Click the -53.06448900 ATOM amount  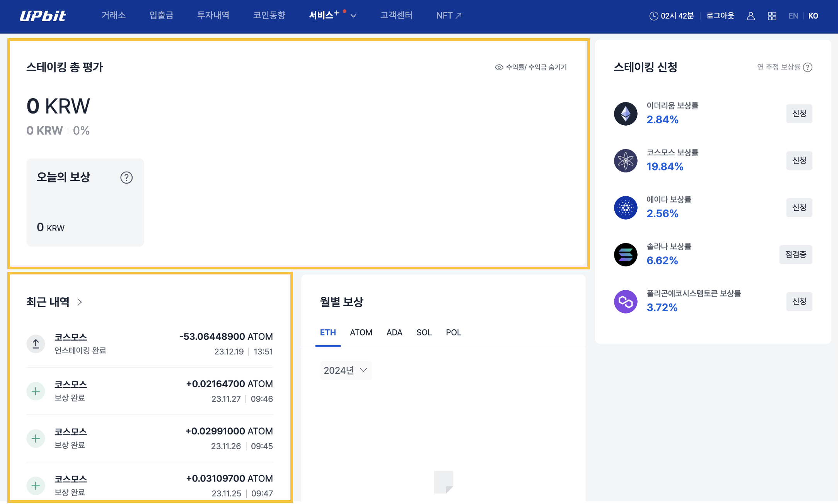(x=226, y=337)
